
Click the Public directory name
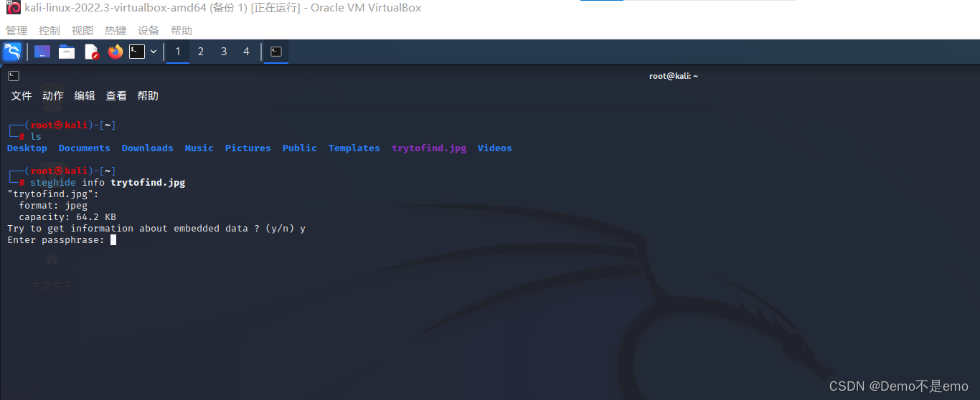(x=300, y=148)
